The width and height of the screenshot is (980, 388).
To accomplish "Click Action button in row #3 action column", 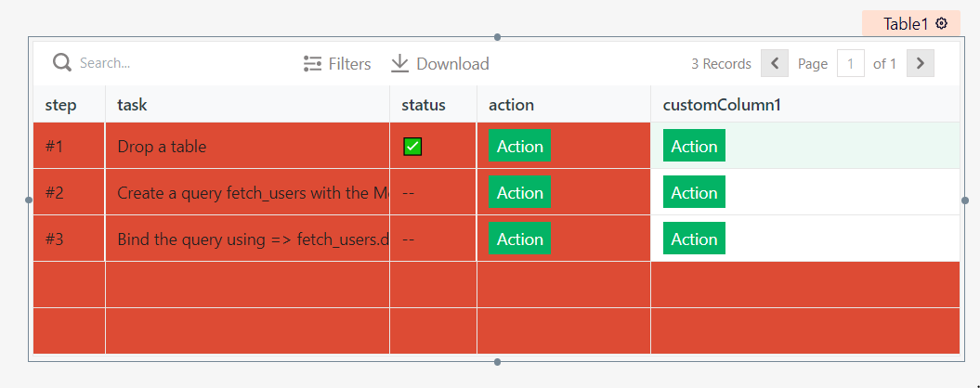I will pos(519,239).
